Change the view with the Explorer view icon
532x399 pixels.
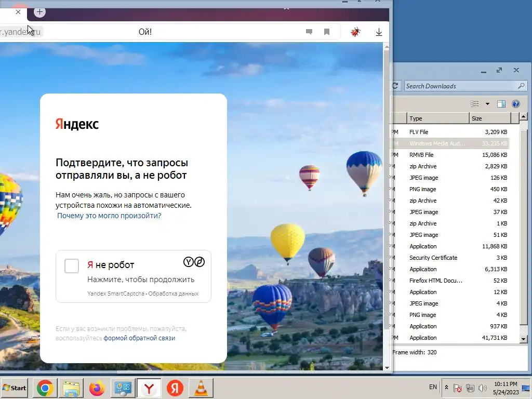pos(475,104)
